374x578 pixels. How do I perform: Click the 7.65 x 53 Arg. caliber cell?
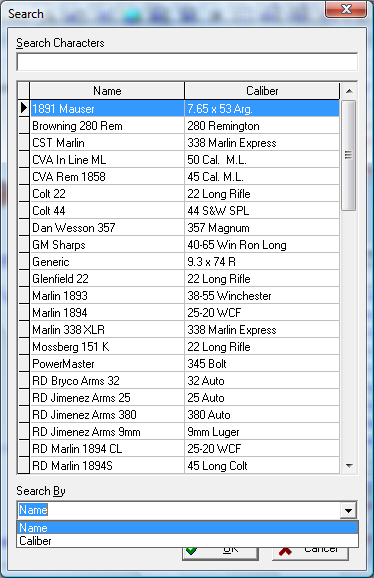(262, 108)
